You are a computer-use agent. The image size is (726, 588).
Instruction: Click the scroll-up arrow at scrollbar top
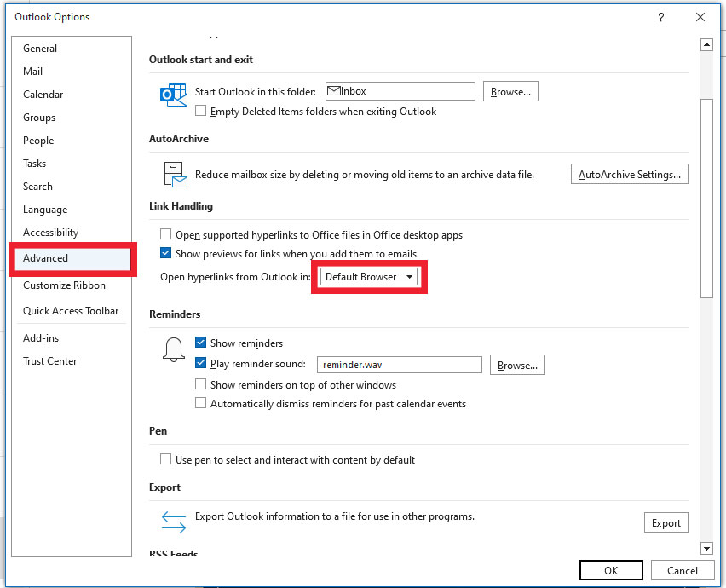706,45
